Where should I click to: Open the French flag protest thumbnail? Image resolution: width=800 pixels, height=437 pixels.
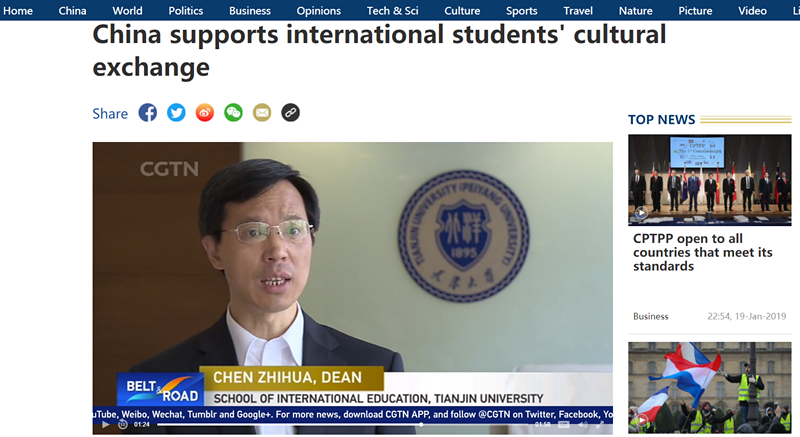[x=710, y=388]
